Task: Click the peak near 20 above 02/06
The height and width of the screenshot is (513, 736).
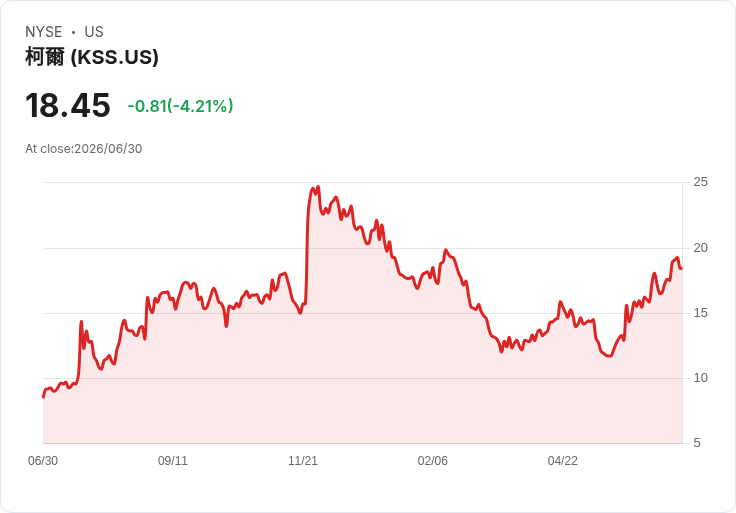Action: pos(445,250)
